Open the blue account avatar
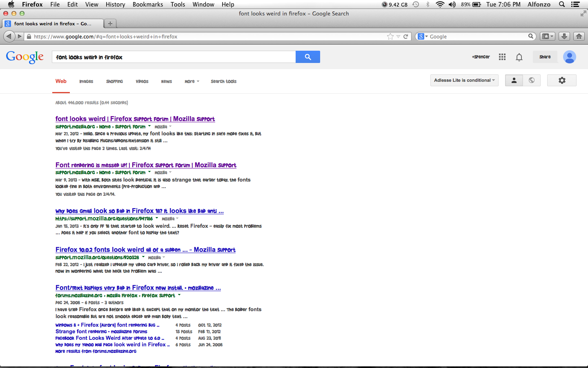 [570, 57]
